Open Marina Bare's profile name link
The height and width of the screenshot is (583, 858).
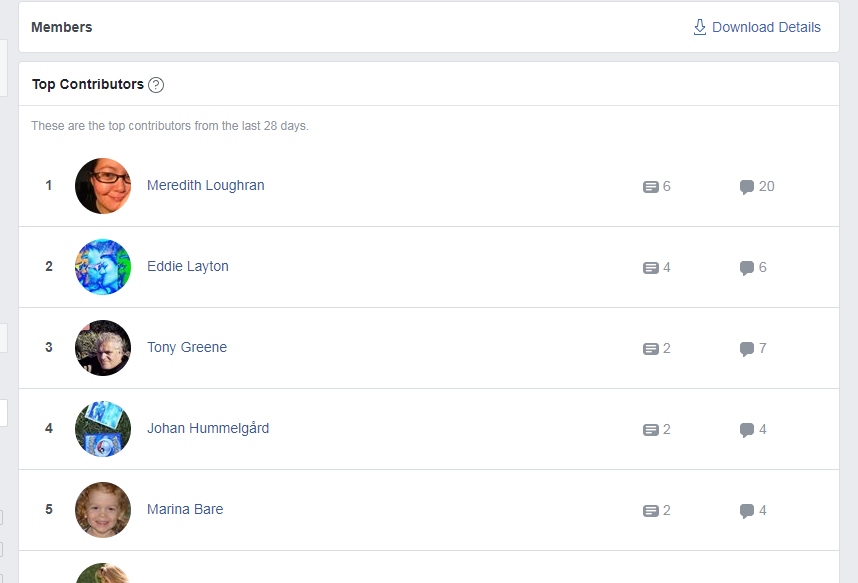(x=185, y=509)
